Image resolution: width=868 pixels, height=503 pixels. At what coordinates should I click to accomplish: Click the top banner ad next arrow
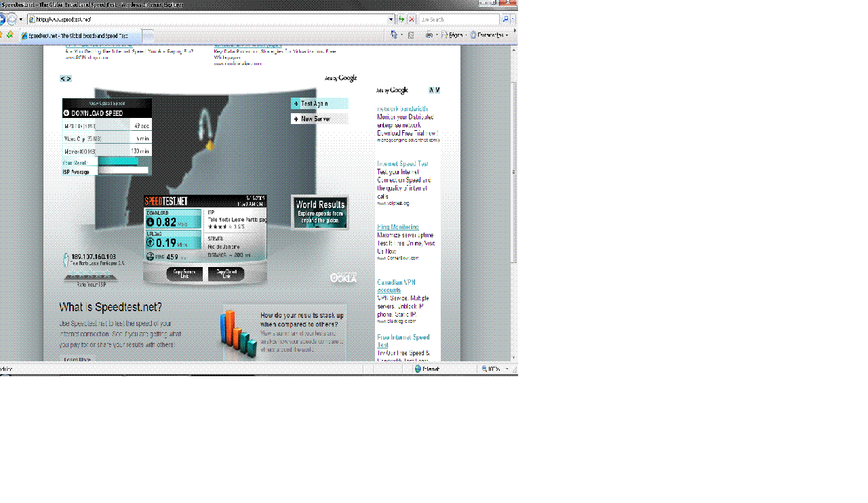pos(68,79)
